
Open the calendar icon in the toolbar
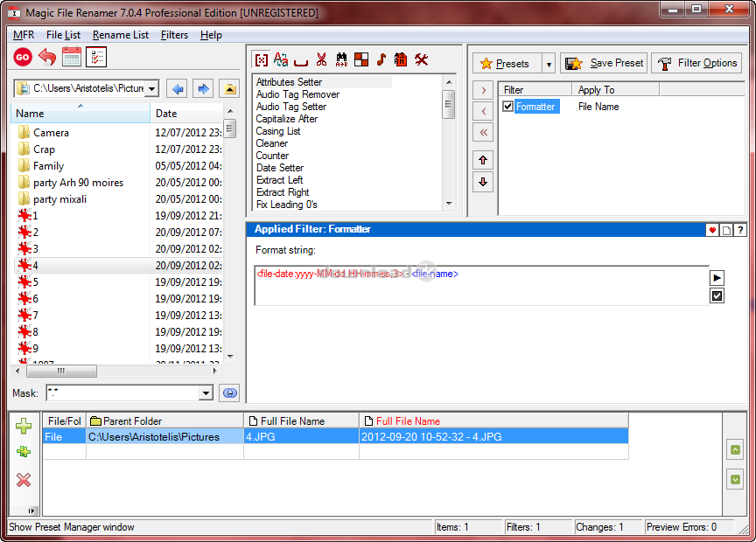click(72, 59)
